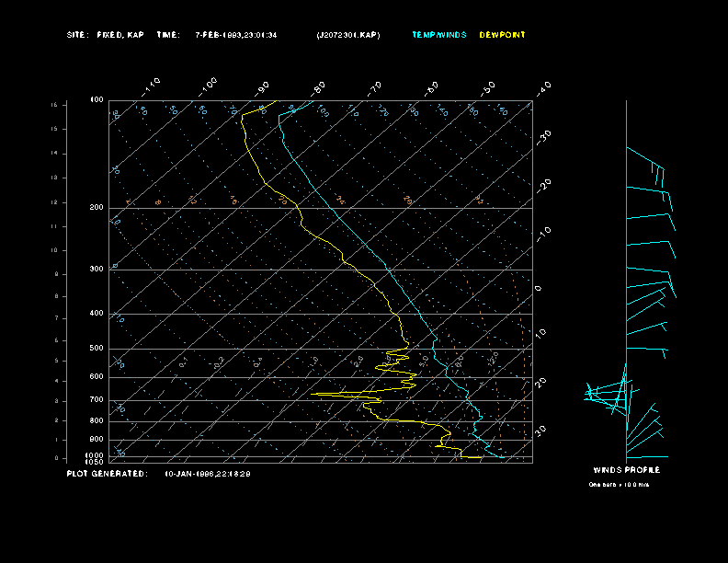Click the 2 km mark on altitude axis
The image size is (728, 563).
pyautogui.click(x=57, y=420)
